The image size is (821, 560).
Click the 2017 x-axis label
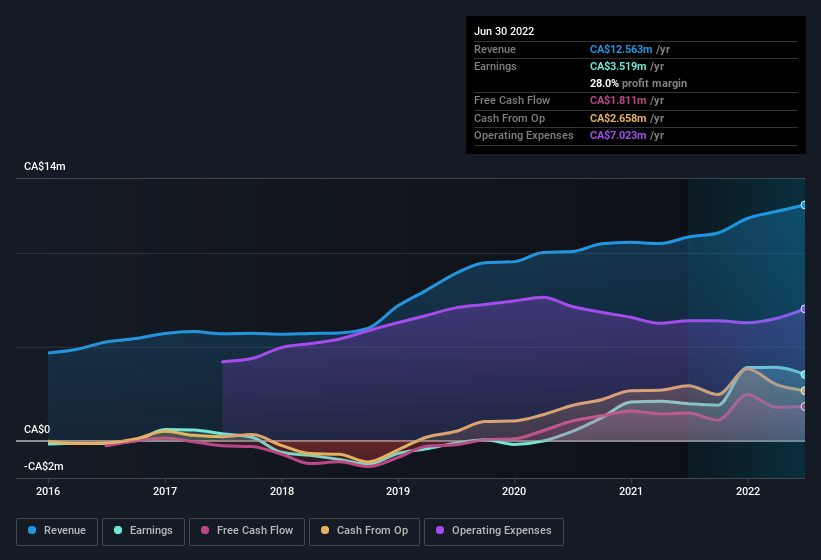pos(165,491)
